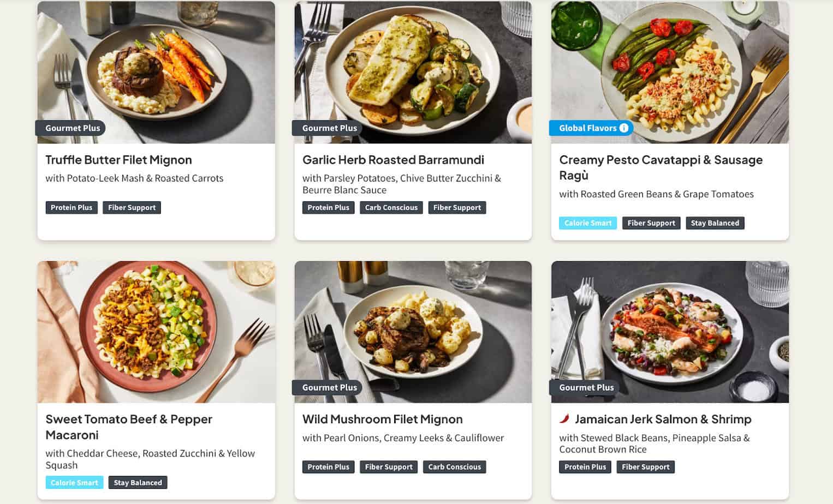Click the Jamaican Jerk Salmon & Shrimp title
833x504 pixels.
663,419
